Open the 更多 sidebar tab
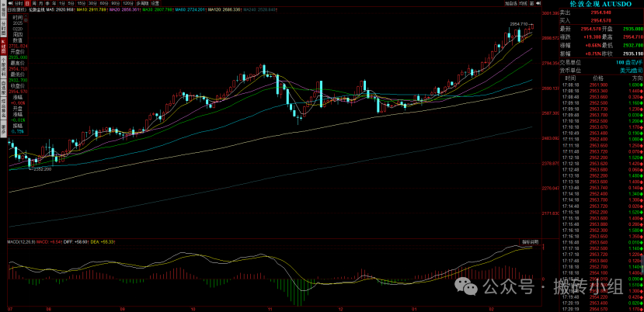The height and width of the screenshot is (312, 644). (3, 129)
